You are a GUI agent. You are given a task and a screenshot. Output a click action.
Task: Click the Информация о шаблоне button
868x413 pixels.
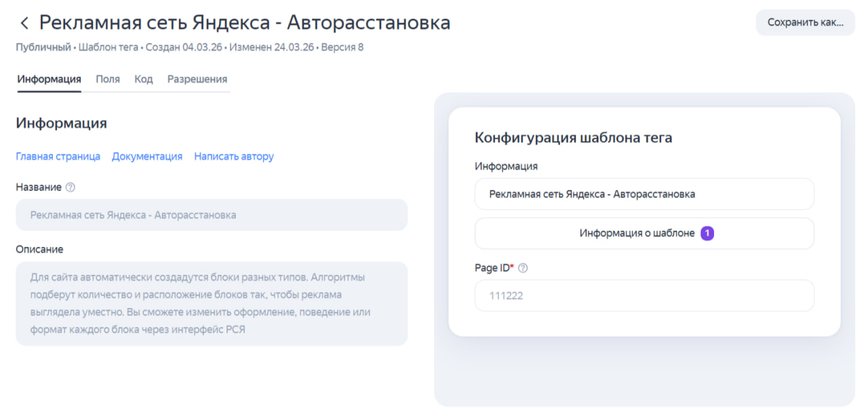644,233
